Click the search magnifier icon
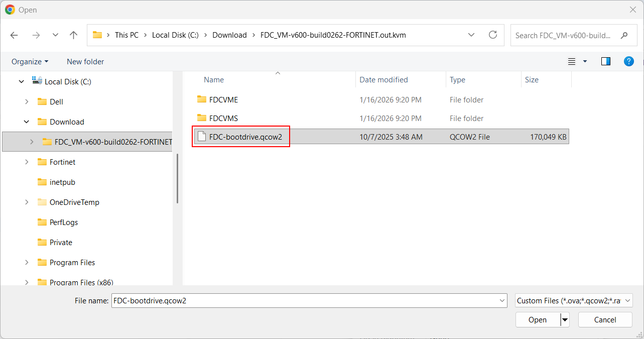This screenshot has width=644, height=339. [x=624, y=36]
